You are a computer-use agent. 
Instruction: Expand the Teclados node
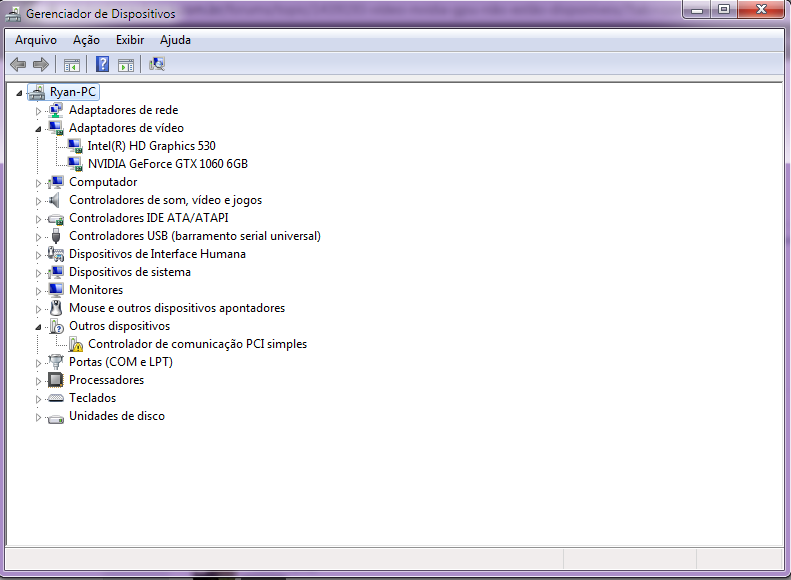[38, 399]
